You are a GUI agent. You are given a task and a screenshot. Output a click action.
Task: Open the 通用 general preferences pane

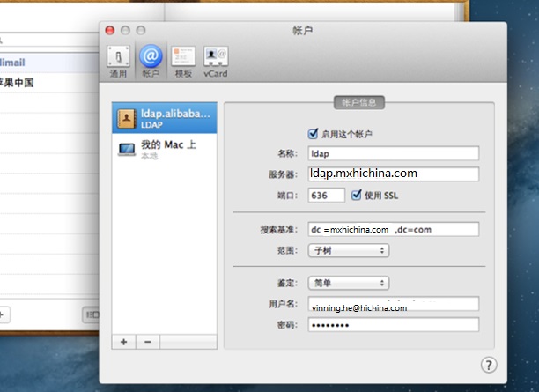118,61
